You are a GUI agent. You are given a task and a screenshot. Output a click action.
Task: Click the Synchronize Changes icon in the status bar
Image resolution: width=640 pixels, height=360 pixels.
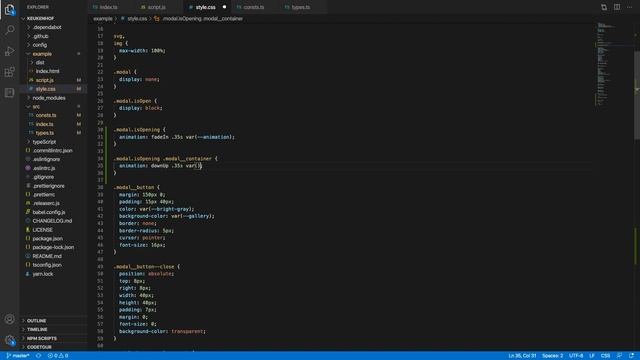click(x=38, y=356)
